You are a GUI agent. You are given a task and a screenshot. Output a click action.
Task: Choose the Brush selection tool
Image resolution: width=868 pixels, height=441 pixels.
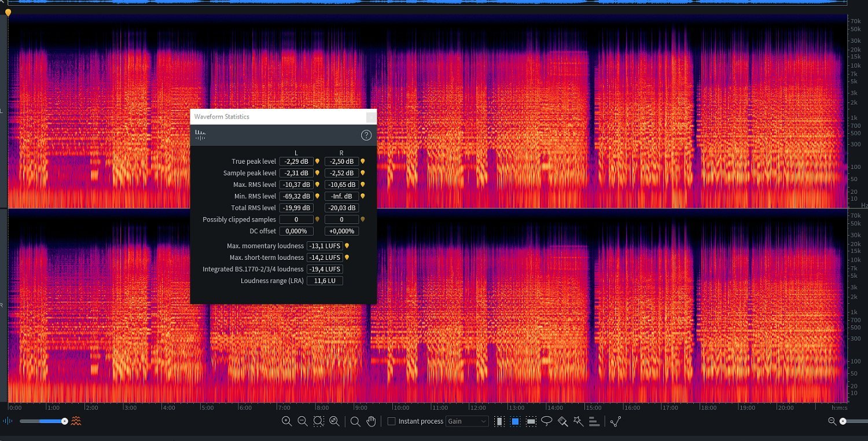click(562, 421)
